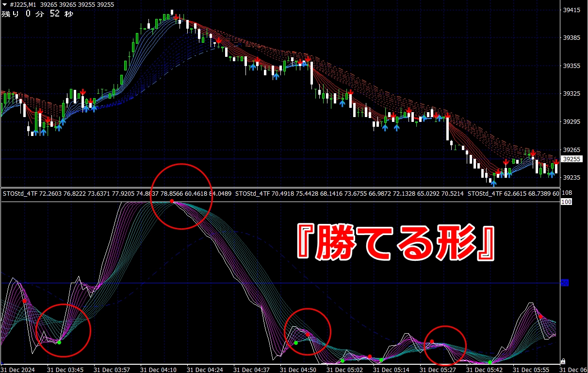Click the green dot near 03:45 in oscillator
Viewport: 588px width, 373px height.
point(59,342)
